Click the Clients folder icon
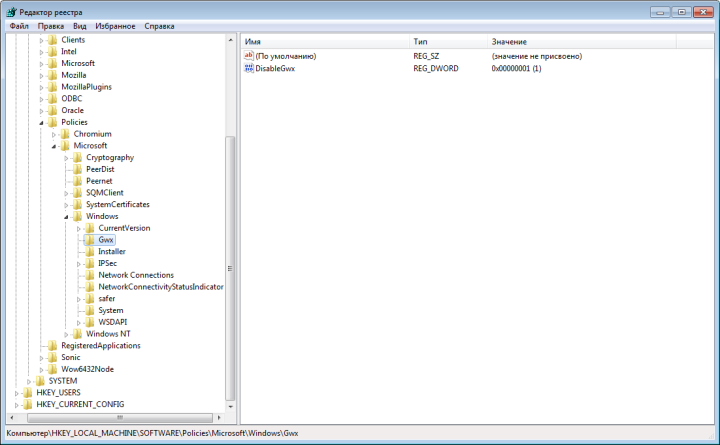Image resolution: width=720 pixels, height=445 pixels. coord(53,40)
